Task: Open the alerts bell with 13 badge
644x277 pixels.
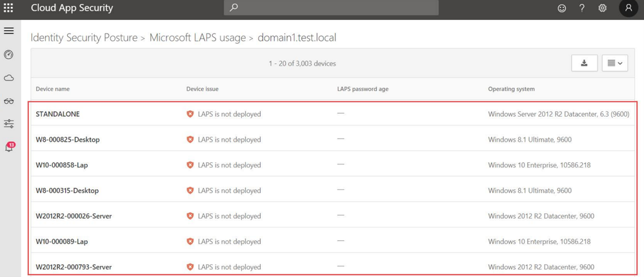Action: click(x=10, y=147)
